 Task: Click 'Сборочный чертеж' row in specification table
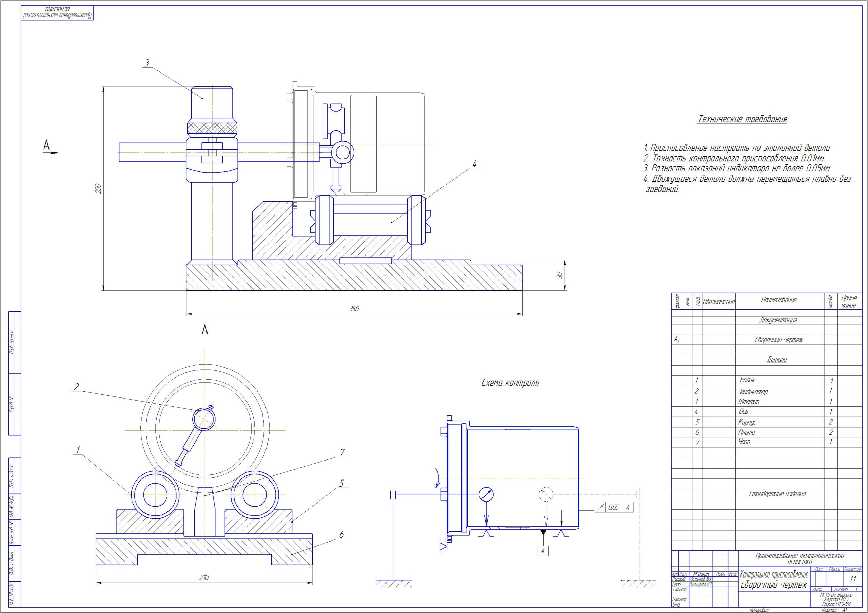coord(779,340)
